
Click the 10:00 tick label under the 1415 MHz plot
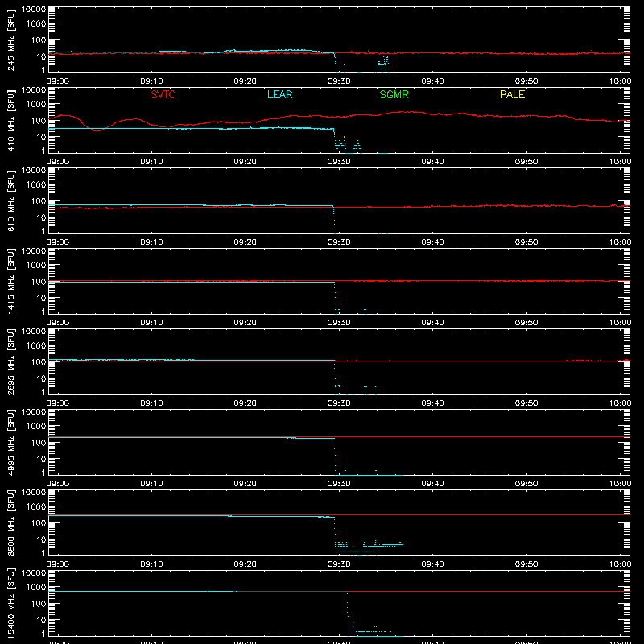pos(620,323)
